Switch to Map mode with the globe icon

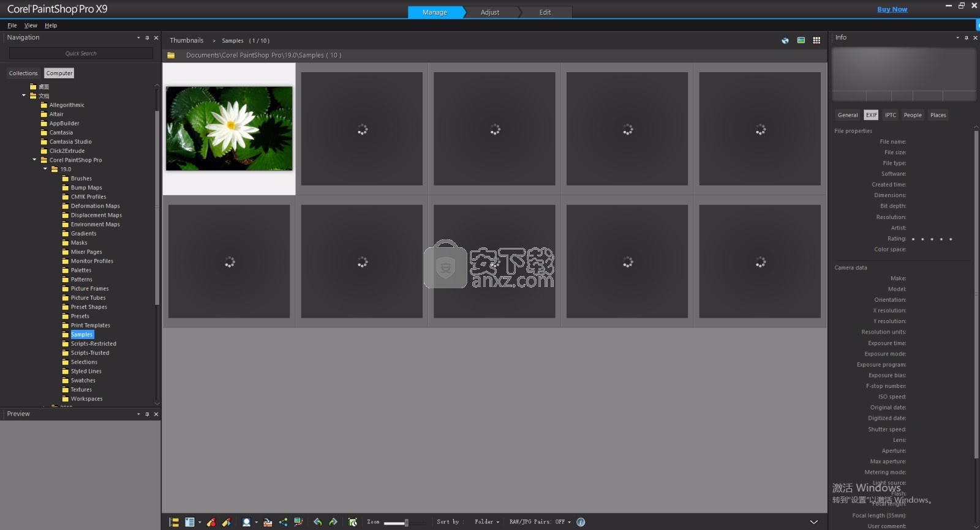point(785,40)
